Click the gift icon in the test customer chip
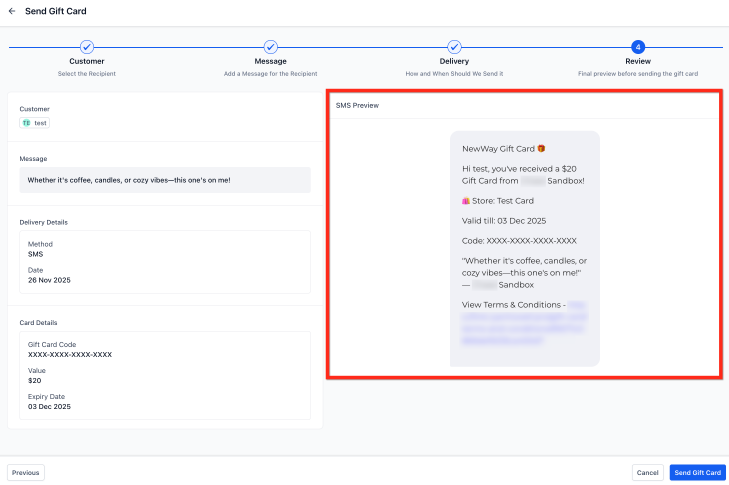729x485 pixels. tap(27, 123)
